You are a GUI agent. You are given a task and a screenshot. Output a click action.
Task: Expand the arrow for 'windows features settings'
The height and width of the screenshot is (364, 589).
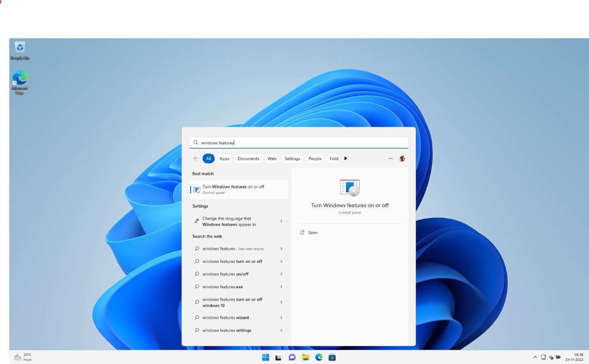[281, 330]
